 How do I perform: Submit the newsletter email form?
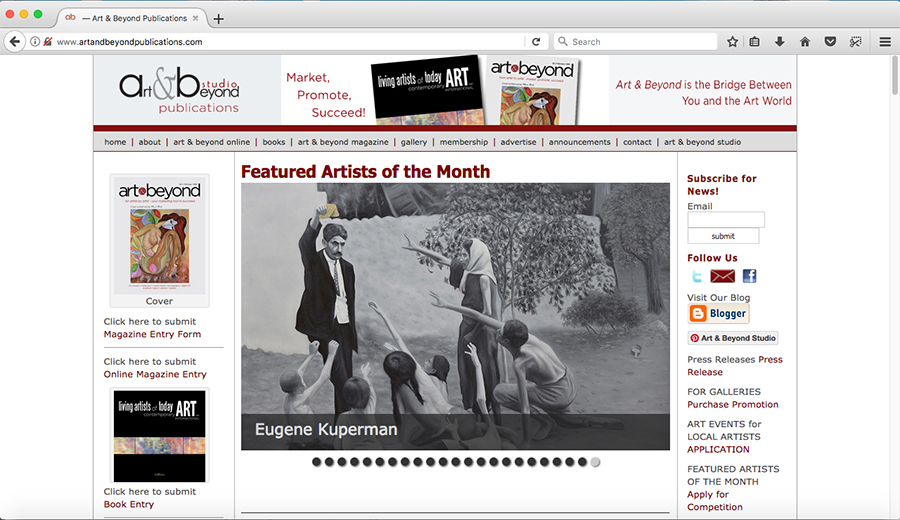click(723, 236)
